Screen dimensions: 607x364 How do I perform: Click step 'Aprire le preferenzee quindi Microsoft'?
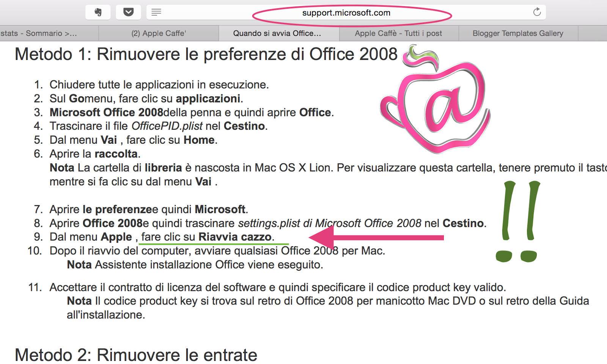tap(149, 209)
